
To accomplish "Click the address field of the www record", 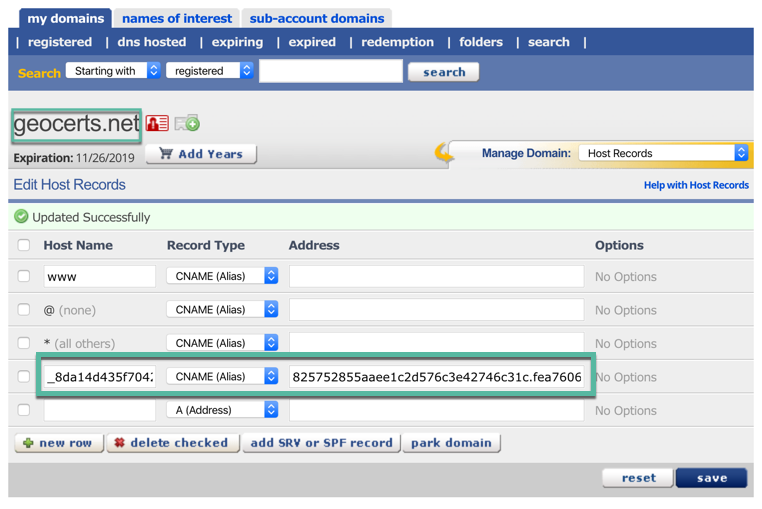I will click(436, 276).
